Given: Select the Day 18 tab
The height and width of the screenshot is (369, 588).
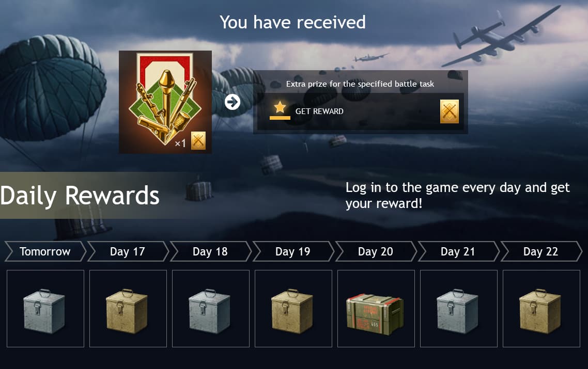Looking at the screenshot, I should pos(210,251).
